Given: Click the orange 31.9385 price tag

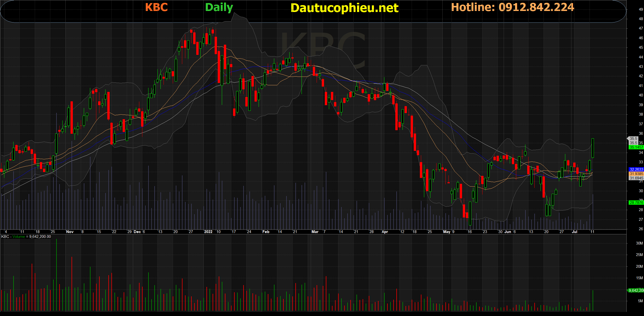Looking at the screenshot, I should click(x=636, y=174).
